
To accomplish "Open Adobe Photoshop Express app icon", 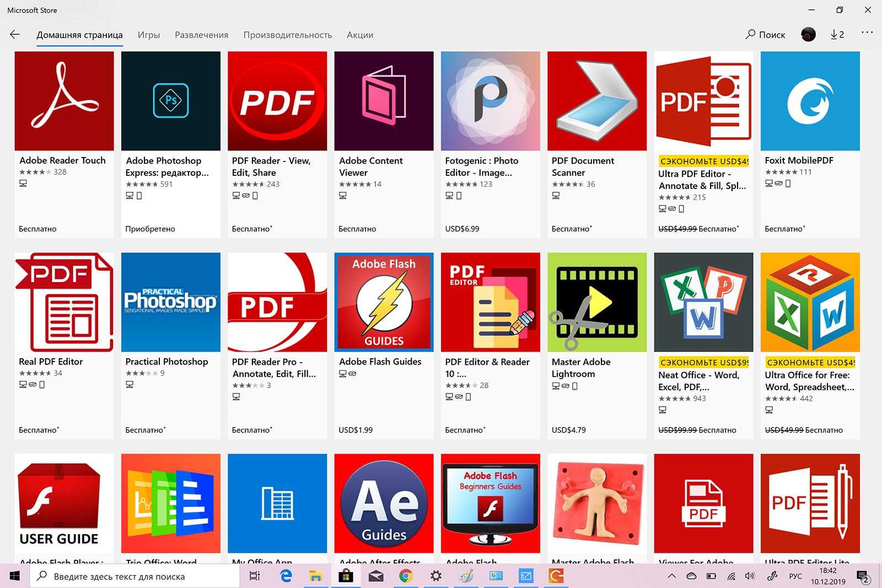I will (170, 101).
